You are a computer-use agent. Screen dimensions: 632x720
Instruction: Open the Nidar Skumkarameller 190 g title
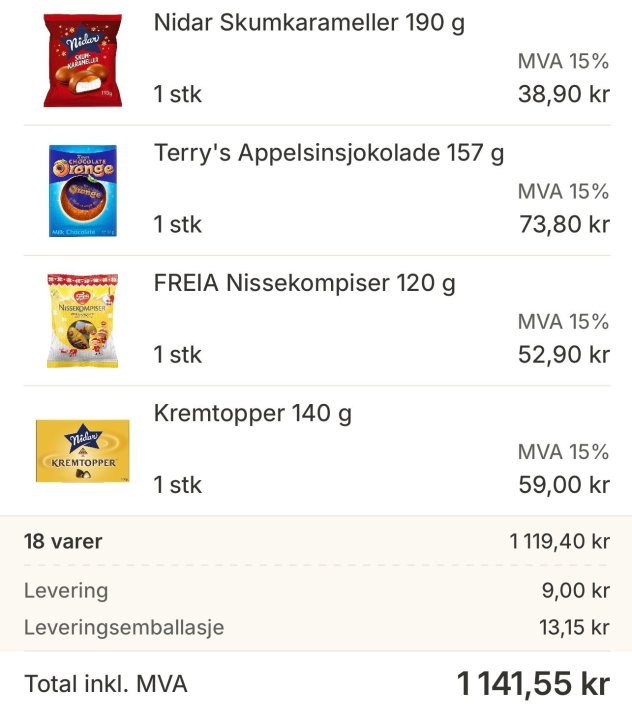[x=309, y=24]
